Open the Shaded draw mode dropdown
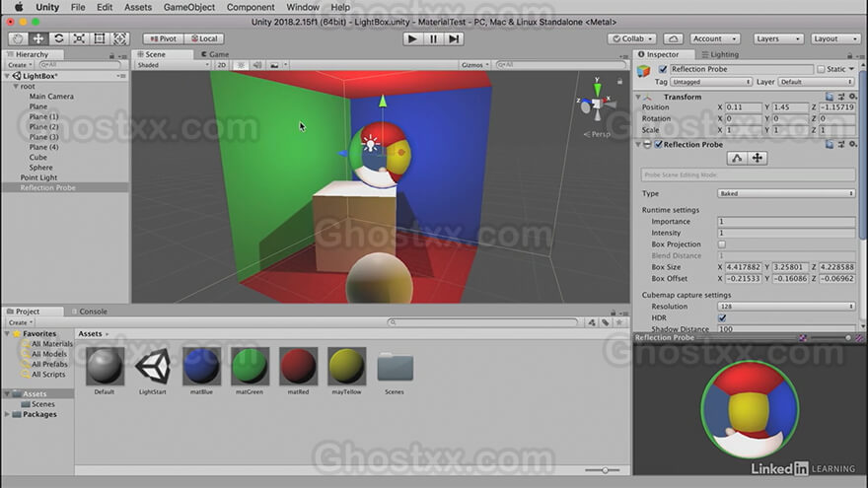Viewport: 868px width, 488px height. pos(173,65)
